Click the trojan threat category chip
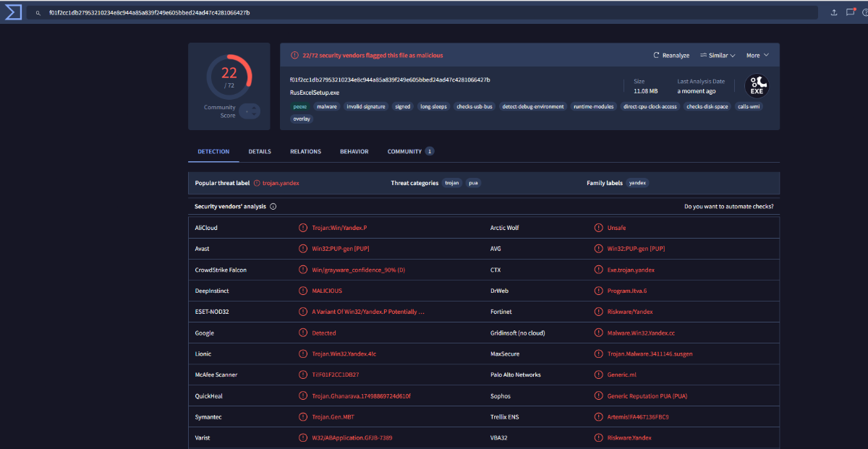Viewport: 868px width, 449px height. coord(452,184)
